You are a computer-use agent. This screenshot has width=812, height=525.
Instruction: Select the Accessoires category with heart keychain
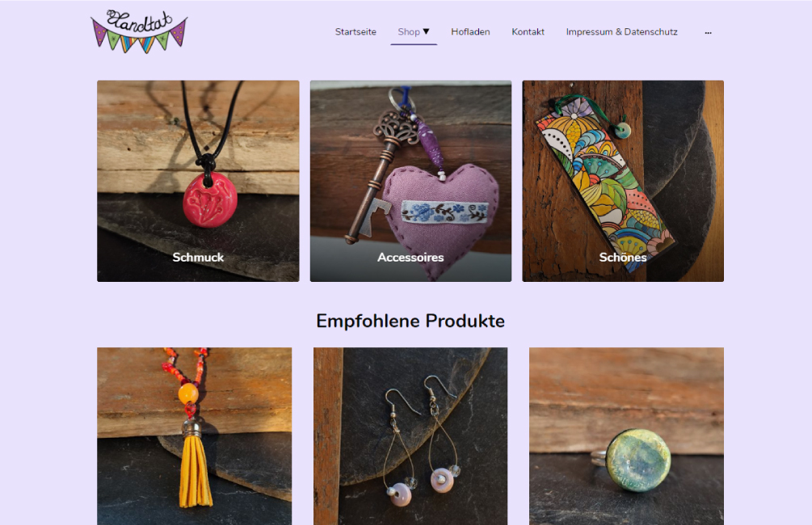(x=410, y=181)
